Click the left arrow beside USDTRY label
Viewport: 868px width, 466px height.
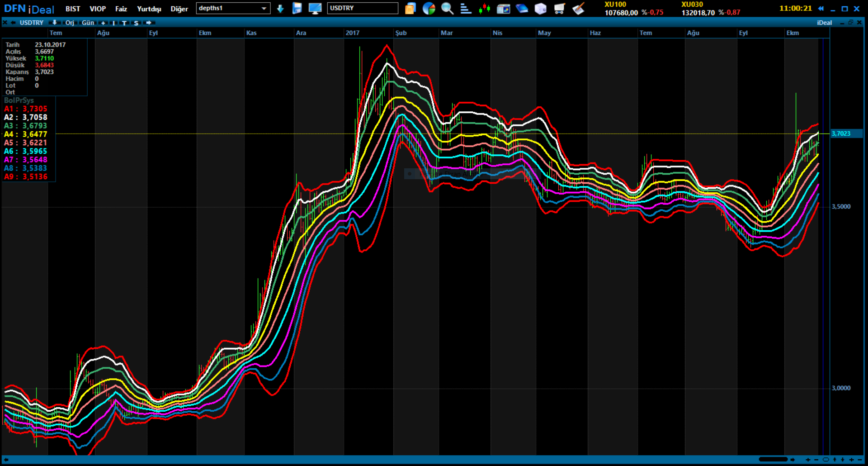click(13, 23)
